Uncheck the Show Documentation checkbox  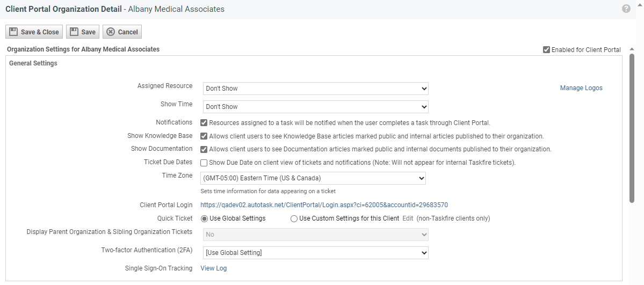pyautogui.click(x=204, y=149)
